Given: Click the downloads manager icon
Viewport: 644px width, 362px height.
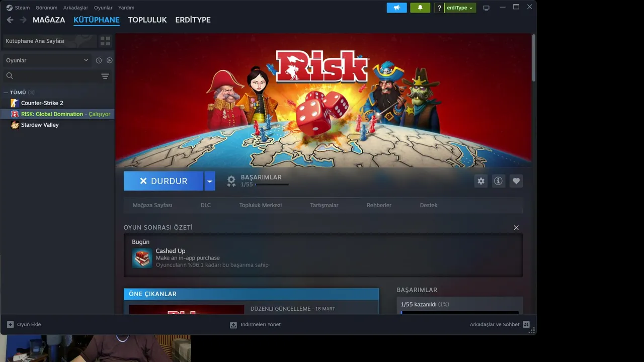Looking at the screenshot, I should [x=233, y=325].
